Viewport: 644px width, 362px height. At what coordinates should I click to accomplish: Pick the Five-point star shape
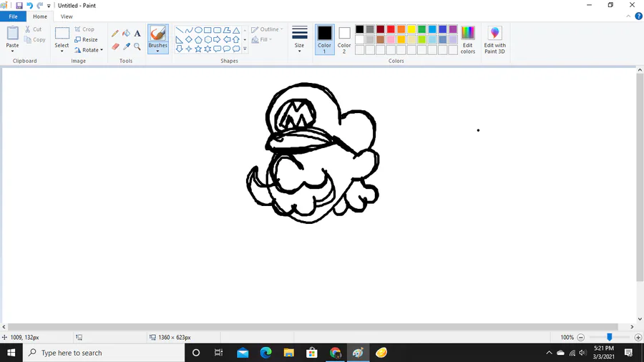(x=198, y=49)
